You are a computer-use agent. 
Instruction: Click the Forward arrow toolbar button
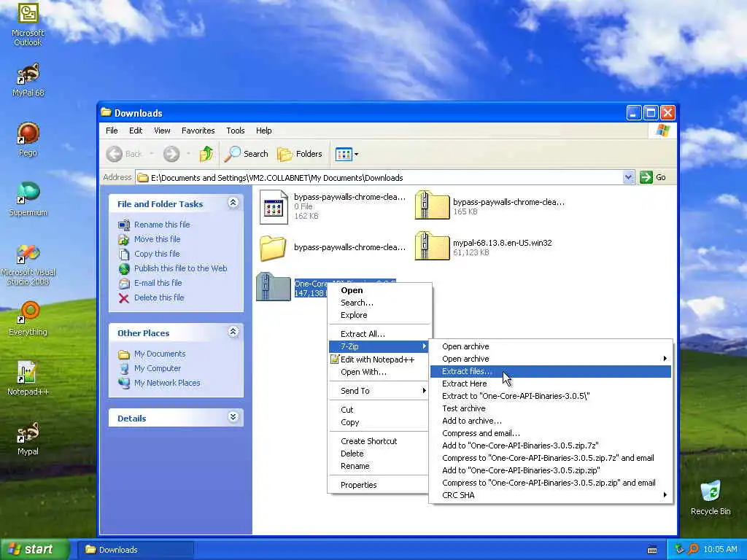pos(171,154)
